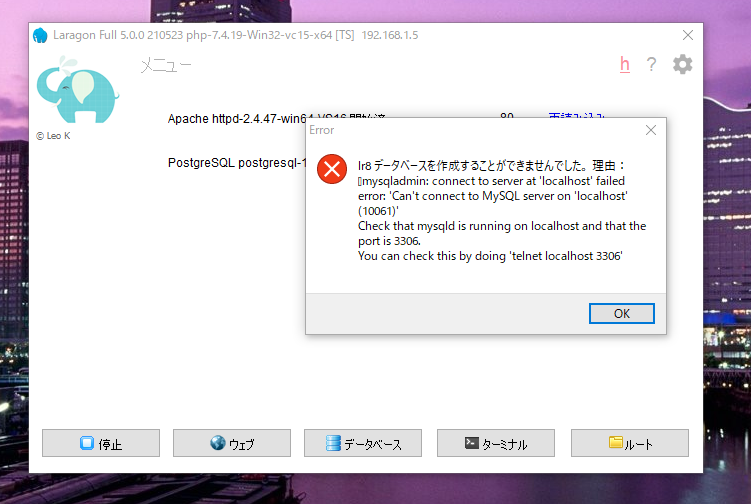Launch the ターミナル button
751x504 pixels.
[496, 443]
